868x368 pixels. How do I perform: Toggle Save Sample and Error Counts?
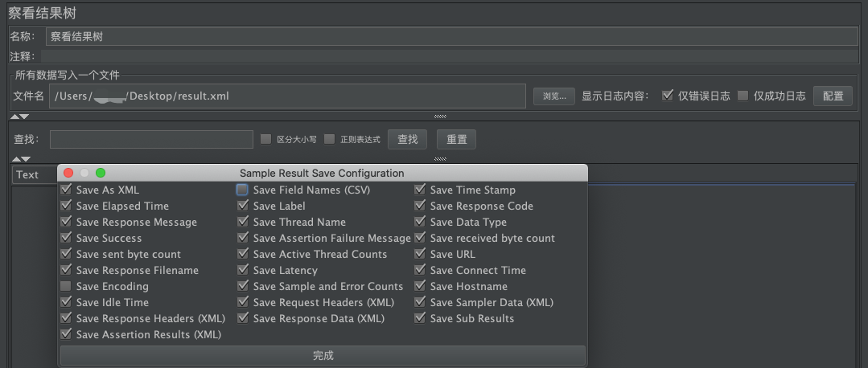pyautogui.click(x=242, y=286)
